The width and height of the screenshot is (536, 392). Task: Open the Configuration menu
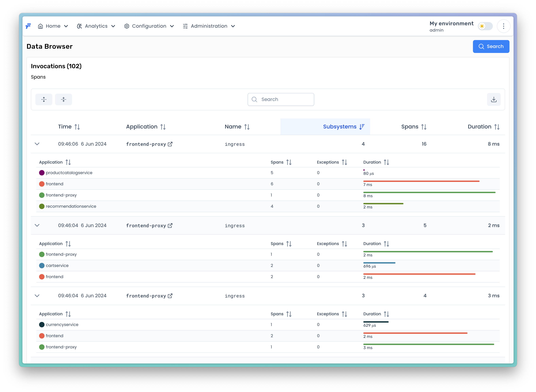pos(149,26)
